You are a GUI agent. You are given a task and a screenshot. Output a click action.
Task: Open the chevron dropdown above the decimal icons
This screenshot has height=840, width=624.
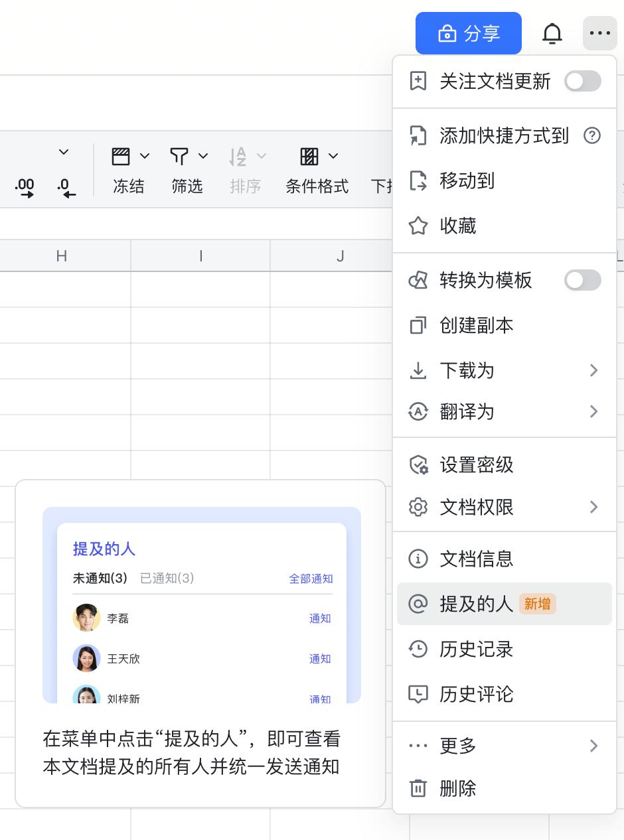click(64, 151)
